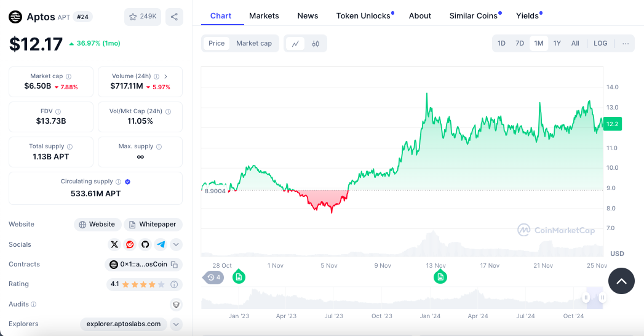Show rating info icon
The height and width of the screenshot is (336, 644).
174,284
